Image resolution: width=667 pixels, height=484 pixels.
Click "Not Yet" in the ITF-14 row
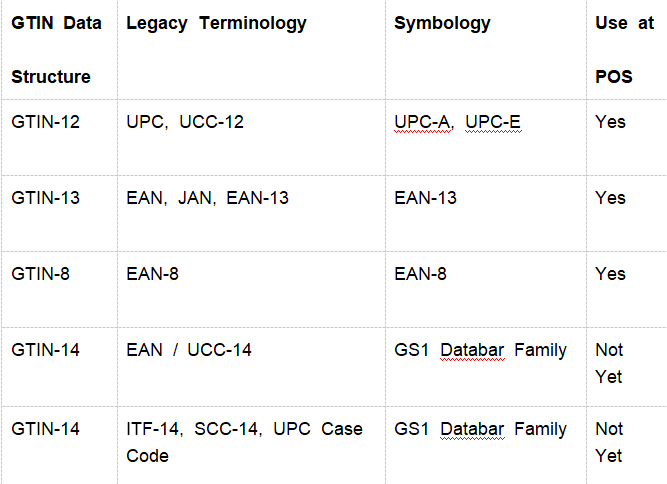[x=609, y=442]
